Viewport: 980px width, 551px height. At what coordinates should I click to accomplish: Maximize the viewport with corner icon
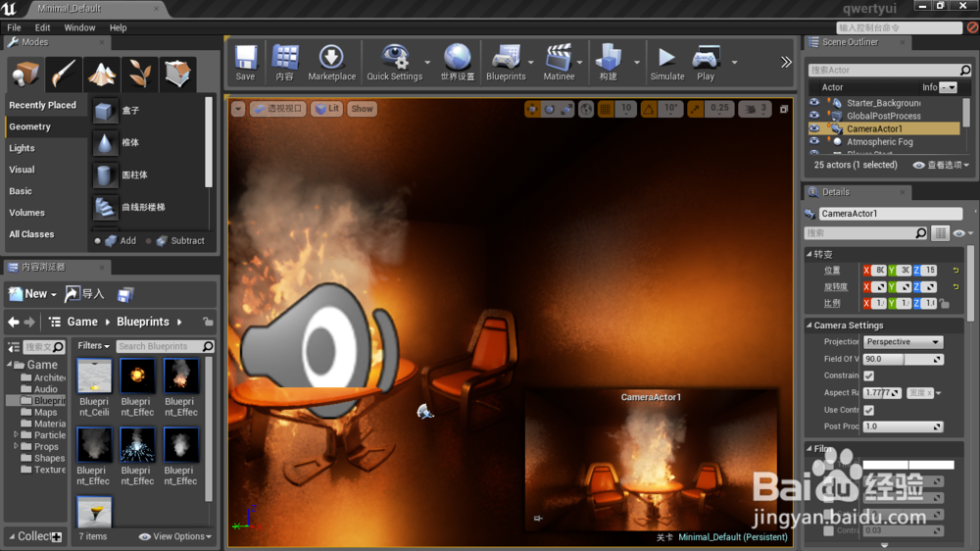point(784,109)
